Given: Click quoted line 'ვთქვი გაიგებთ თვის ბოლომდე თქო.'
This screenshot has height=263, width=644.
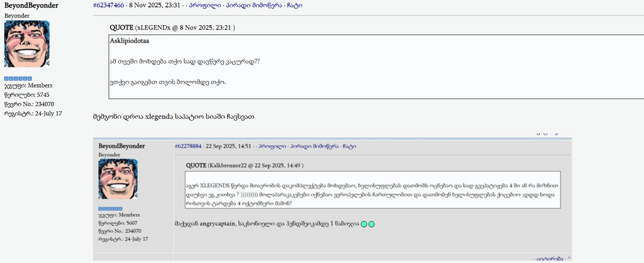Looking at the screenshot, I should coord(168,82).
